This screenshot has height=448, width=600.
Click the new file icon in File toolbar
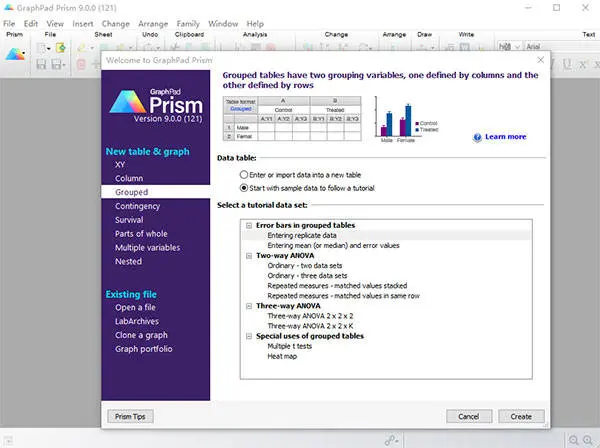41,47
